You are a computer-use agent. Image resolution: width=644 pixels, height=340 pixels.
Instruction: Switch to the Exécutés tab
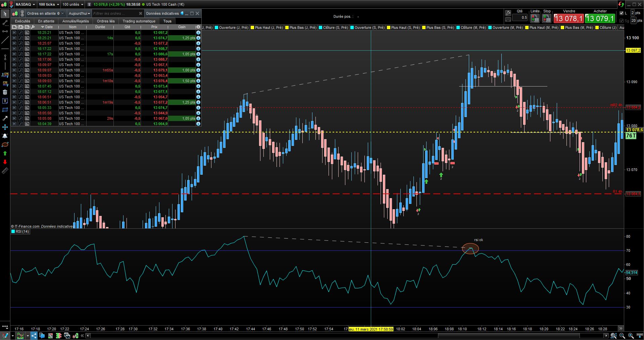coord(22,21)
